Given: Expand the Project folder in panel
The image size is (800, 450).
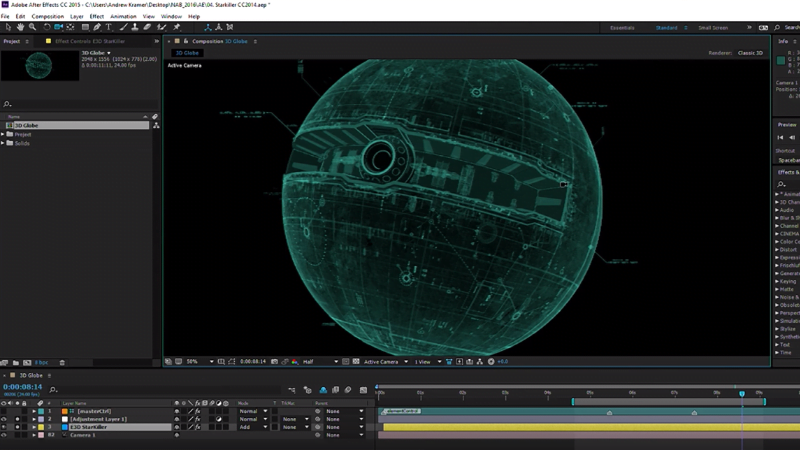Looking at the screenshot, I should pyautogui.click(x=4, y=134).
